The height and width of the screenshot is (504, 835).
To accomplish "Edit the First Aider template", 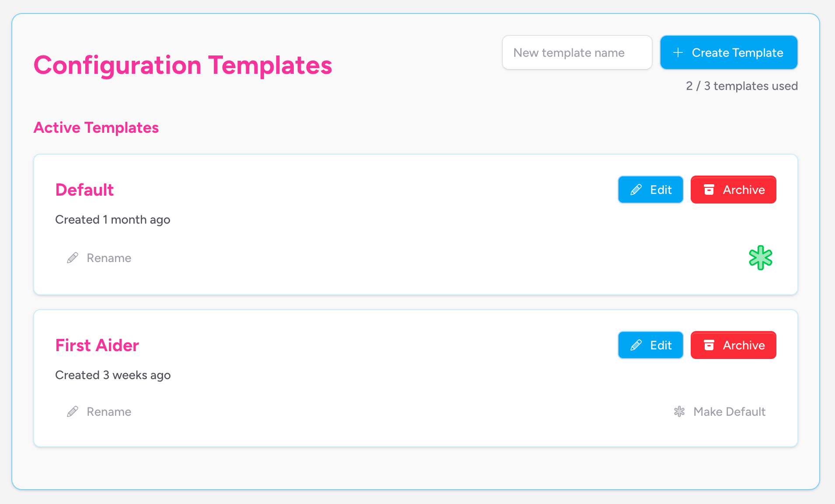I will 651,345.
